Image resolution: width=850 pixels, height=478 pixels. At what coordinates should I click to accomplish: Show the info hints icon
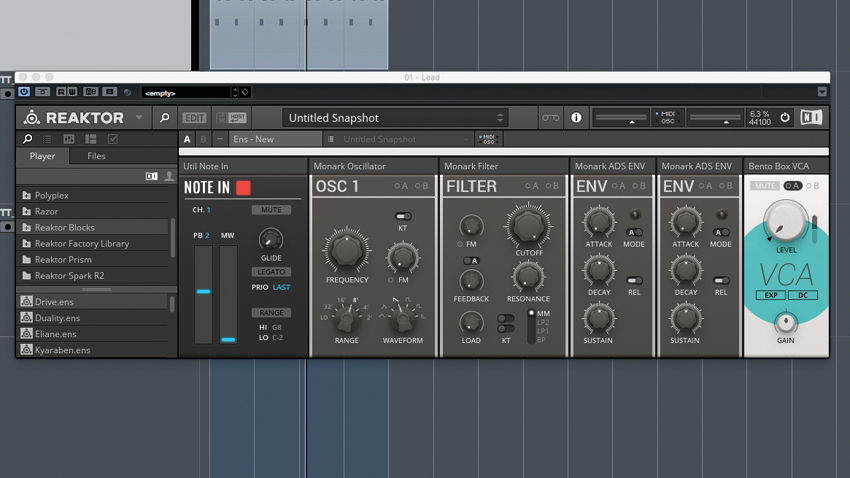(x=576, y=118)
